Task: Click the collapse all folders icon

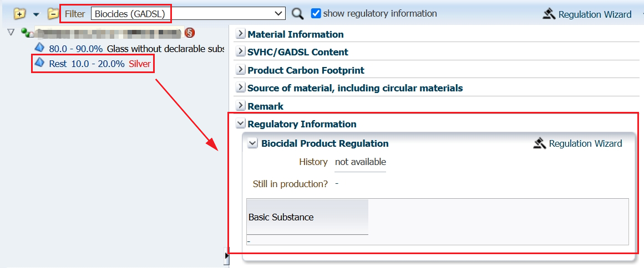Action: tap(53, 13)
